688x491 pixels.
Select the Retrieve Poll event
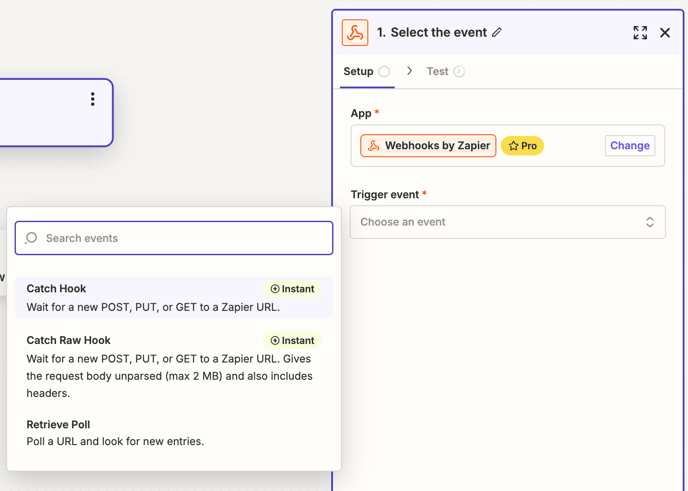[174, 433]
